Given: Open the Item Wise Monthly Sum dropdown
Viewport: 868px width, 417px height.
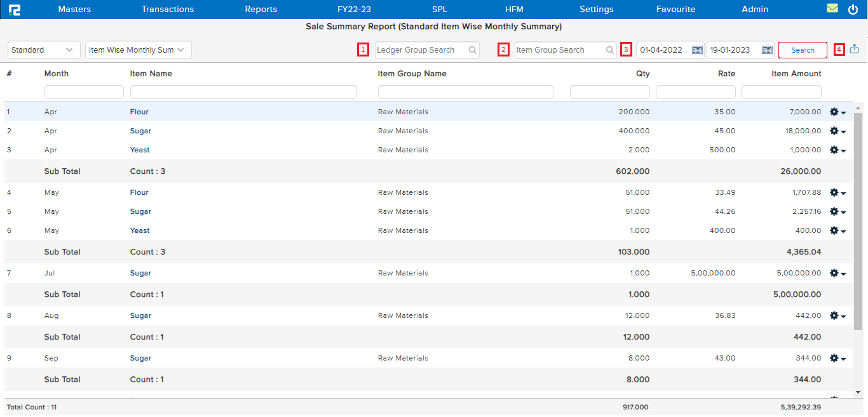Looking at the screenshot, I should 138,50.
